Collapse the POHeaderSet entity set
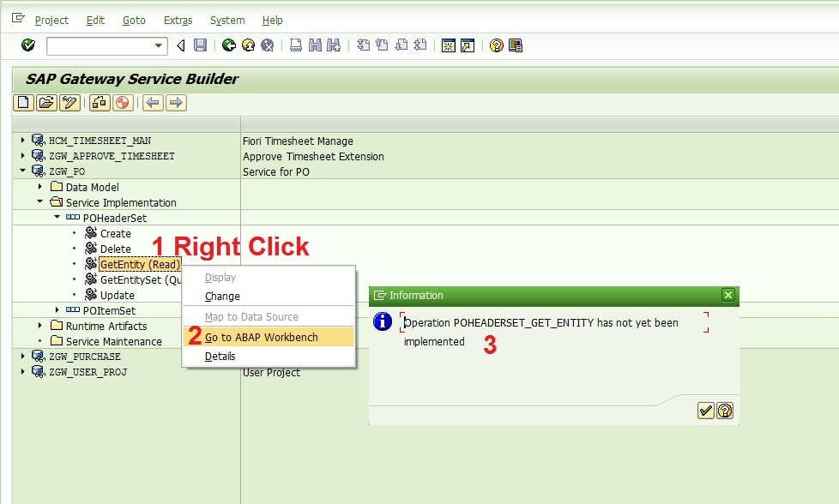 (x=57, y=217)
